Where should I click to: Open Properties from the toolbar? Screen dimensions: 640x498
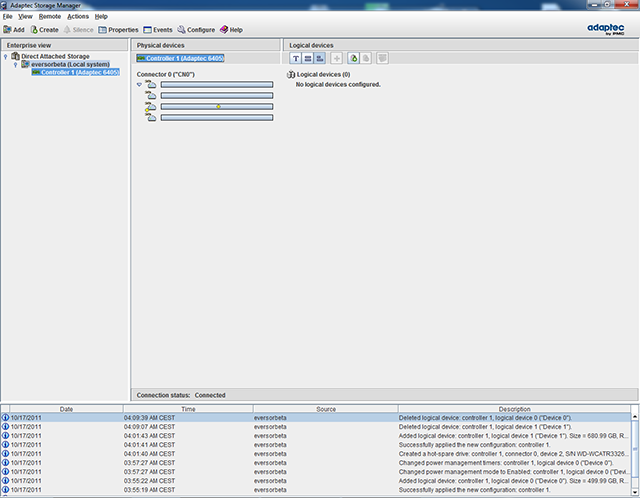pos(118,30)
